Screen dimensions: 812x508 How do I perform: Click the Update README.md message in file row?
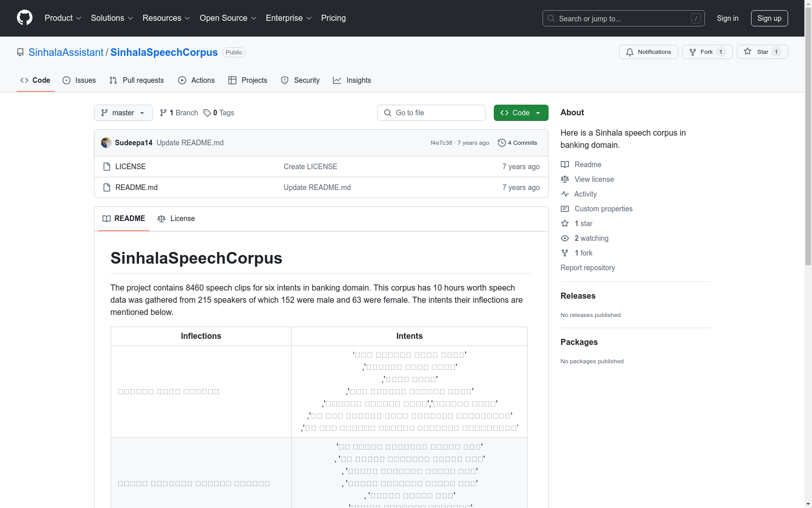tap(317, 187)
